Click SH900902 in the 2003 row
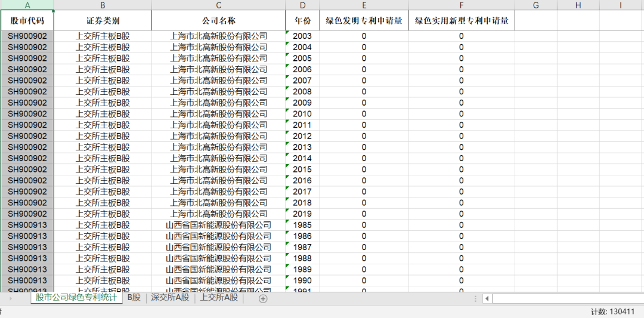This screenshot has width=644, height=318. [27, 36]
